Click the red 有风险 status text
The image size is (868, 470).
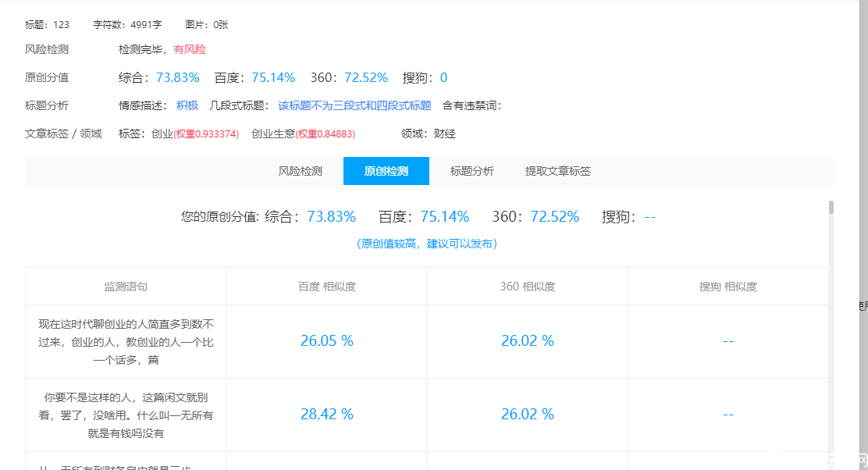(190, 49)
